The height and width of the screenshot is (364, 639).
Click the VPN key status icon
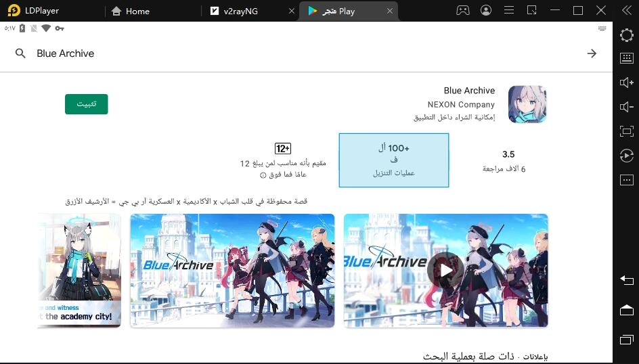tap(60, 28)
